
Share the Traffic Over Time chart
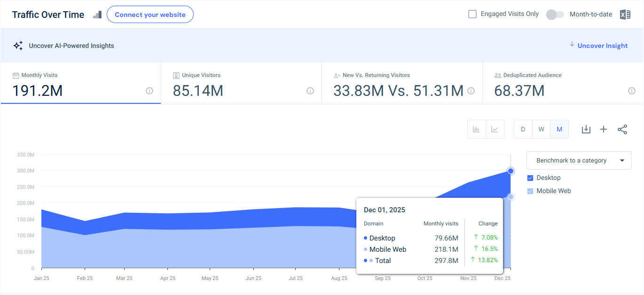[x=622, y=129]
